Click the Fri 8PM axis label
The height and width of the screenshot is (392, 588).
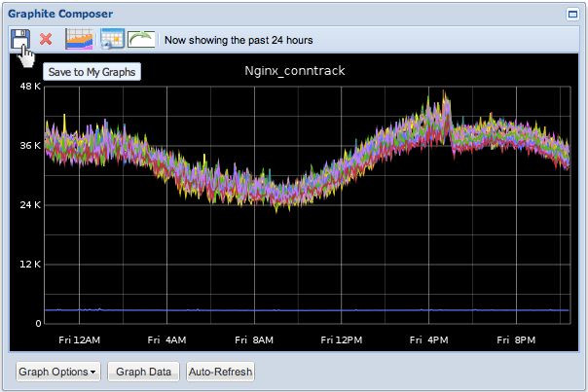coord(516,340)
